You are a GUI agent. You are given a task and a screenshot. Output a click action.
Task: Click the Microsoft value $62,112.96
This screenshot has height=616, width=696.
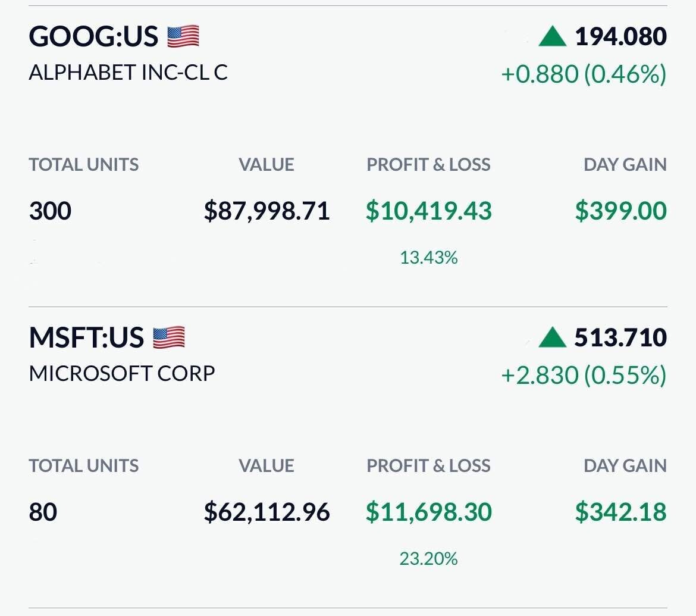click(x=267, y=512)
